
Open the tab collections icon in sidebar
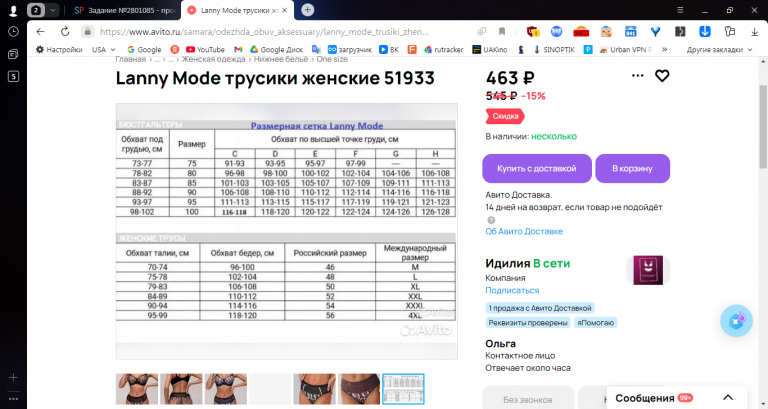(x=13, y=54)
